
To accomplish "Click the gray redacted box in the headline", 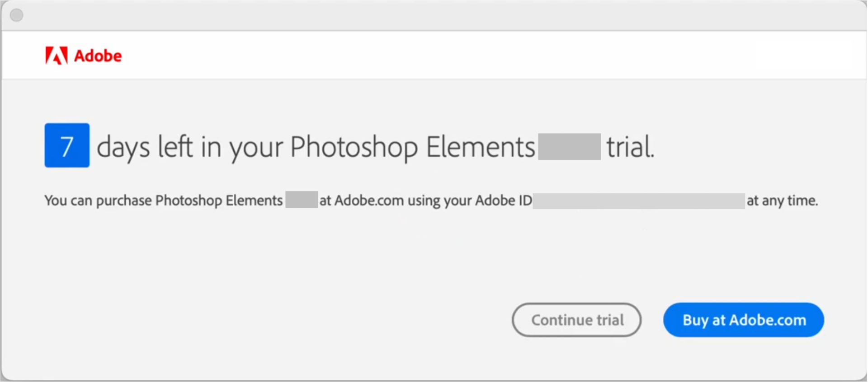I will [x=569, y=147].
